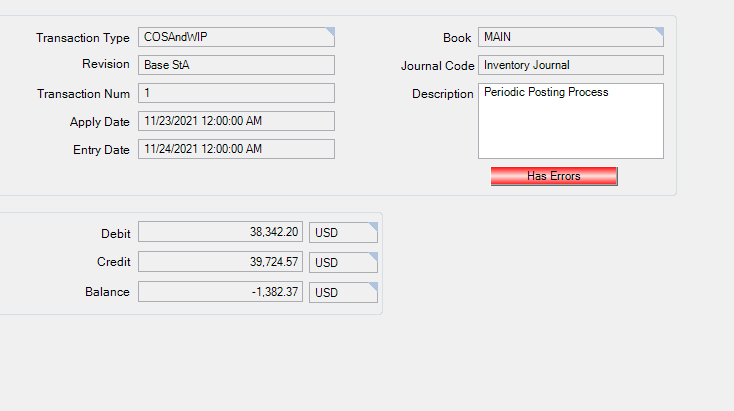This screenshot has width=734, height=411.
Task: Click the Balance label
Action: point(107,292)
